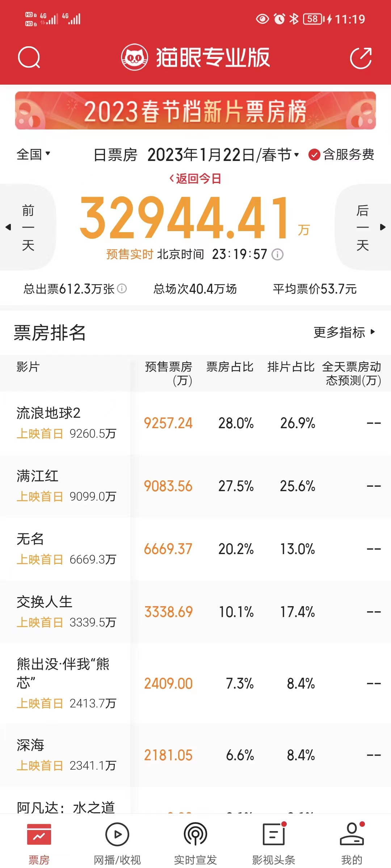The image size is (391, 868).
Task: Tap 返回今日 link
Action: (195, 178)
